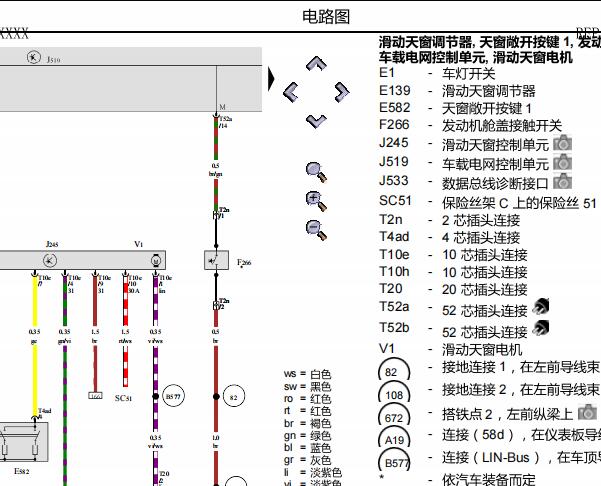Click the pan left arrow
Viewport: 601px width, 486px height.
pos(291,92)
